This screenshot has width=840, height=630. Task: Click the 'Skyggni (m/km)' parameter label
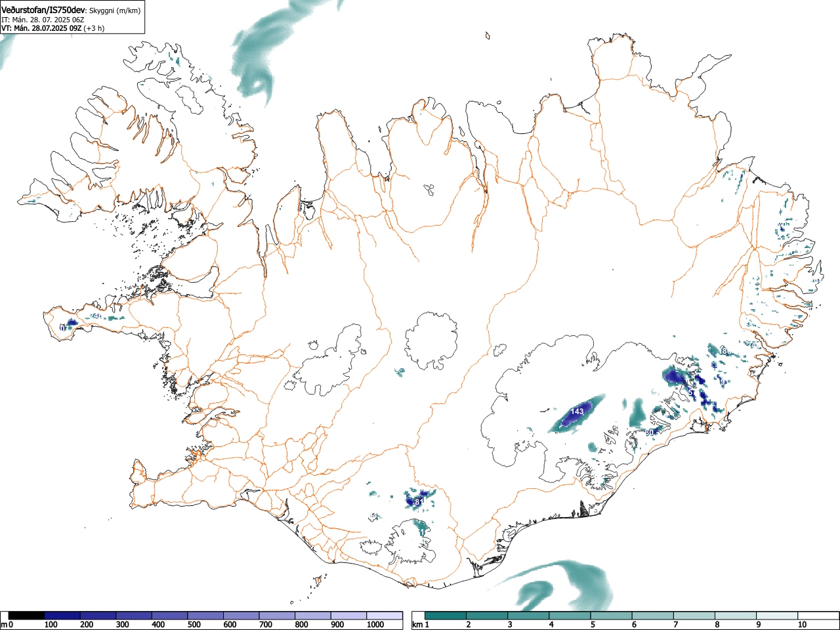pos(115,10)
